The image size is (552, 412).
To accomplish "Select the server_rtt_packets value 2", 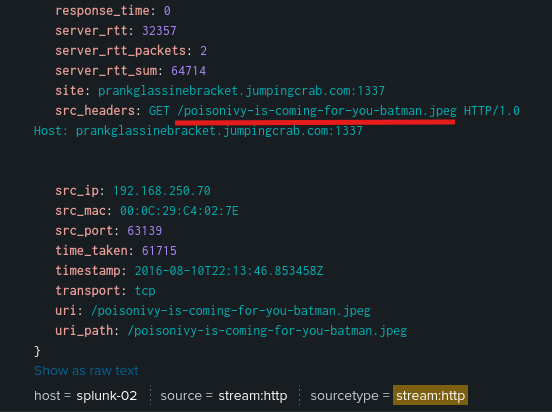I will 203,51.
